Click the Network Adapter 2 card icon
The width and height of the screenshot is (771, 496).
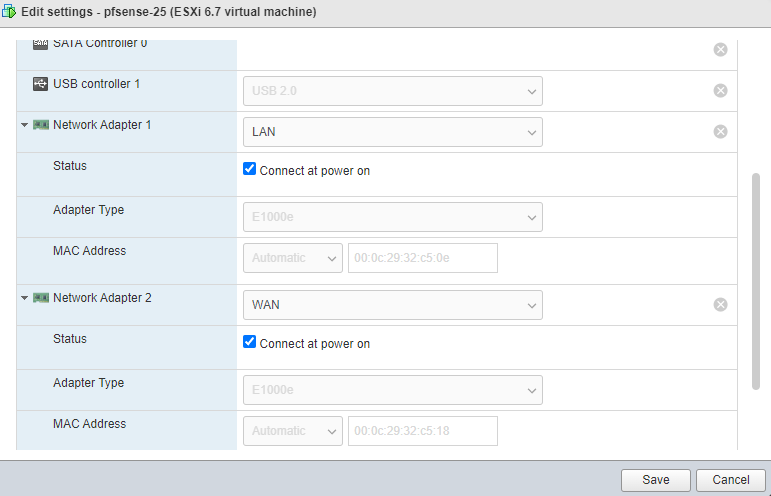click(x=41, y=298)
